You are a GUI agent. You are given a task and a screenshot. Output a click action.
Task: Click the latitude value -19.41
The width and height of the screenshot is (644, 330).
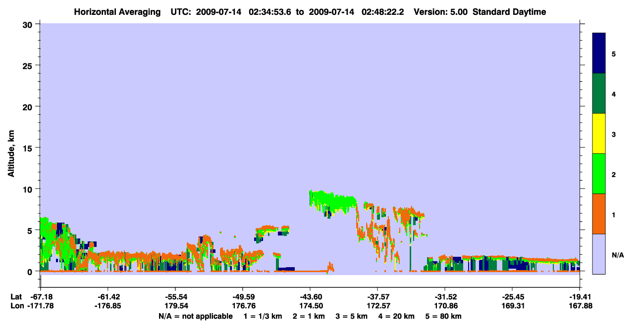580,297
